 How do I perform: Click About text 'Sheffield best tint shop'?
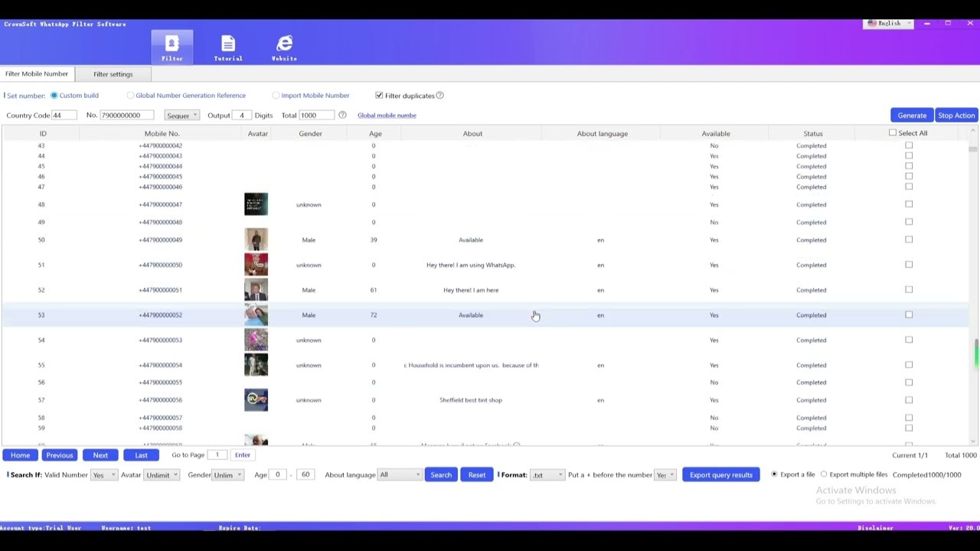point(471,400)
